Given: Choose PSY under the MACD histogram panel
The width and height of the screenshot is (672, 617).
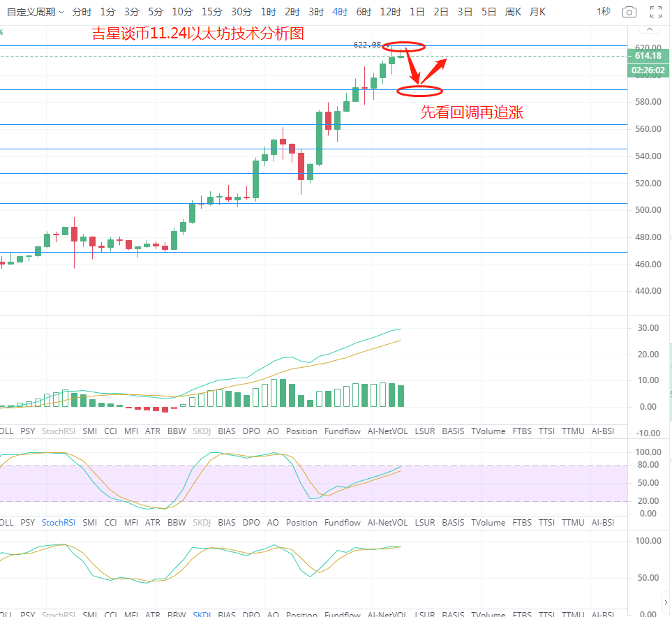Looking at the screenshot, I should click(28, 431).
